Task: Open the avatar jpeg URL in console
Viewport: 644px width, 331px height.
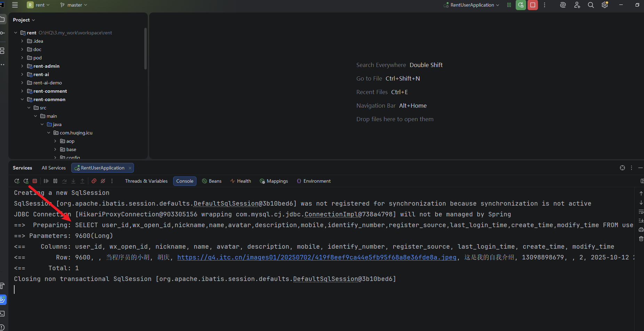Action: coord(317,257)
